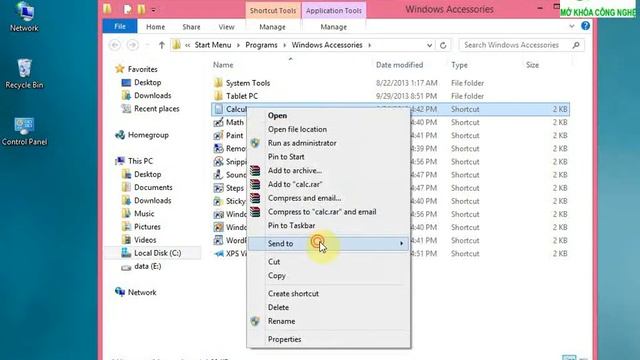Click the System Tools folder icon
This screenshot has width=640, height=360.
[x=218, y=83]
